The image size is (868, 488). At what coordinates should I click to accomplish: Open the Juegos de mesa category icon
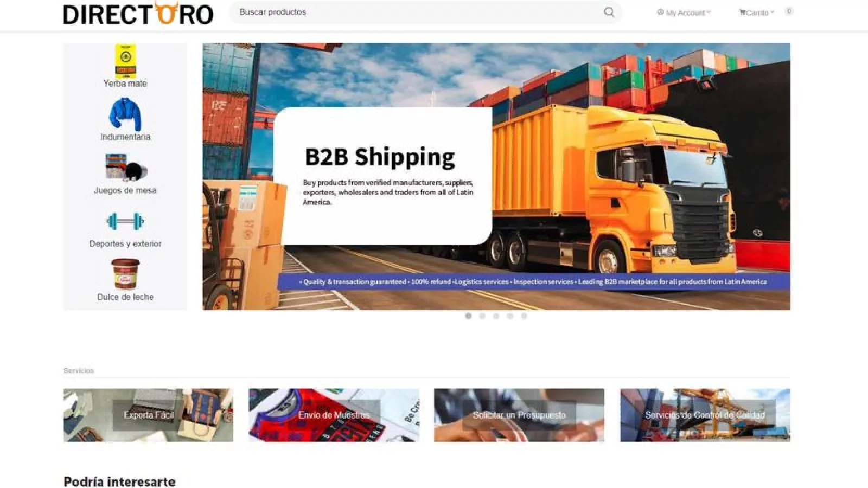pyautogui.click(x=125, y=167)
